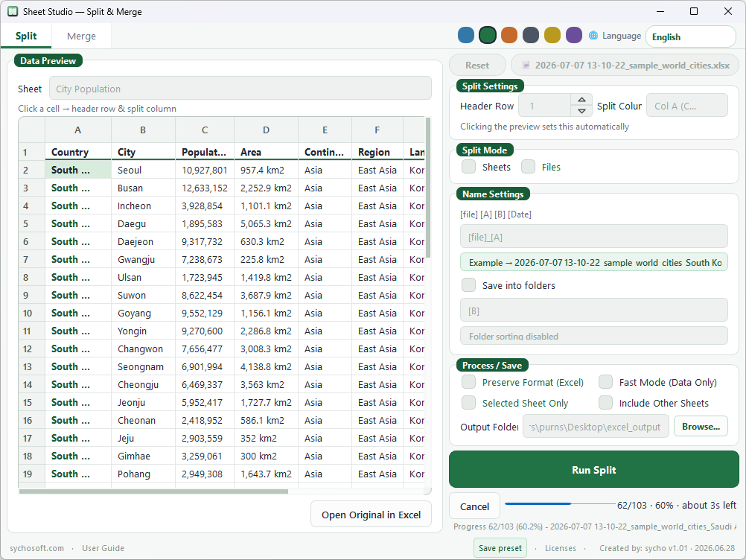Select the Split tab
The height and width of the screenshot is (560, 746).
tap(26, 36)
